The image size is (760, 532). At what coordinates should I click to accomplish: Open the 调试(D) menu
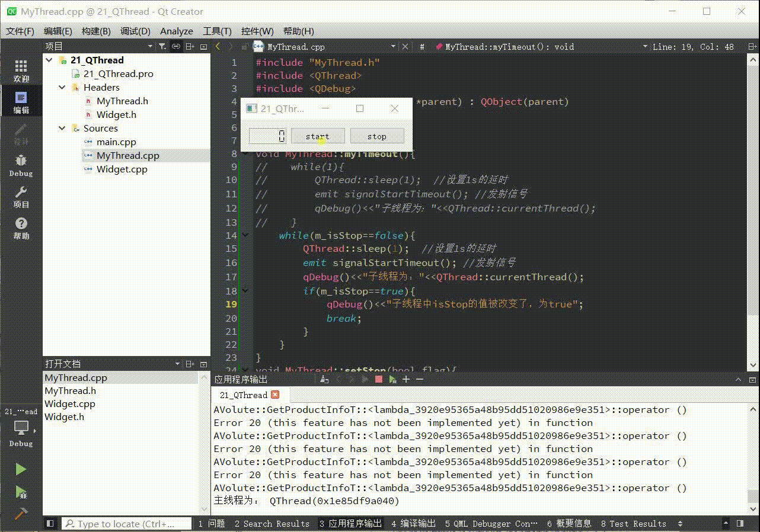[135, 31]
